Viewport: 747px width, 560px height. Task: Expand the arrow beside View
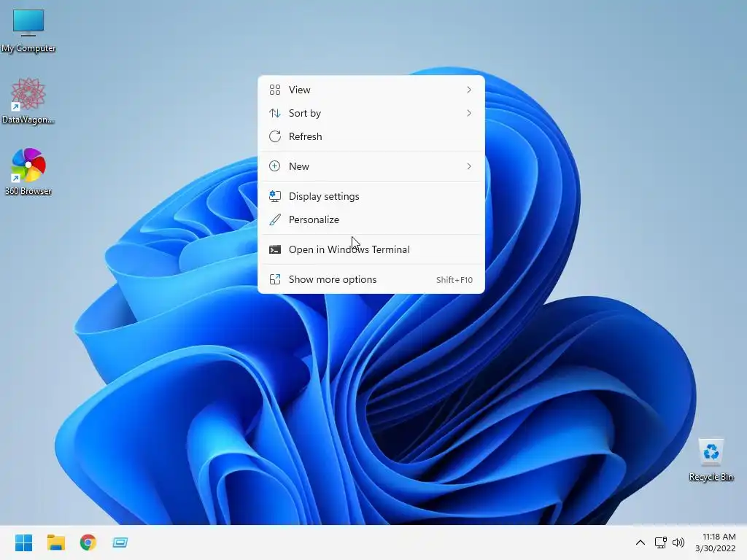tap(469, 90)
